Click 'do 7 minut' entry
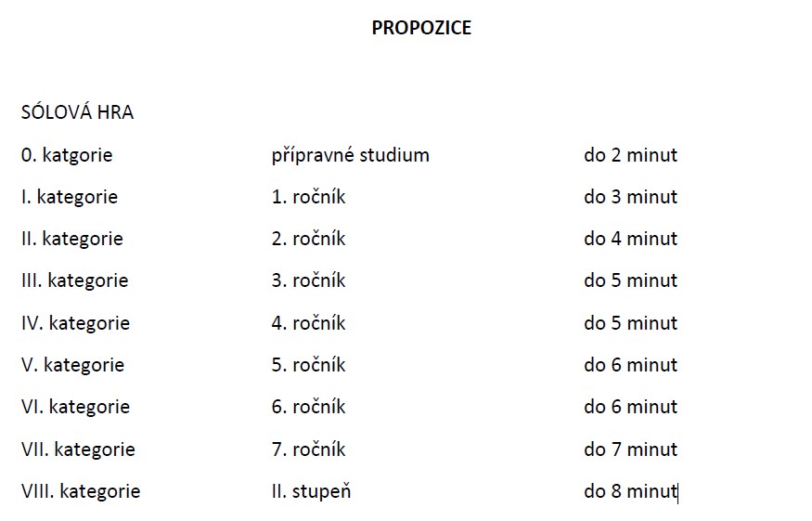Screen dimensions: 812x521 pos(630,449)
